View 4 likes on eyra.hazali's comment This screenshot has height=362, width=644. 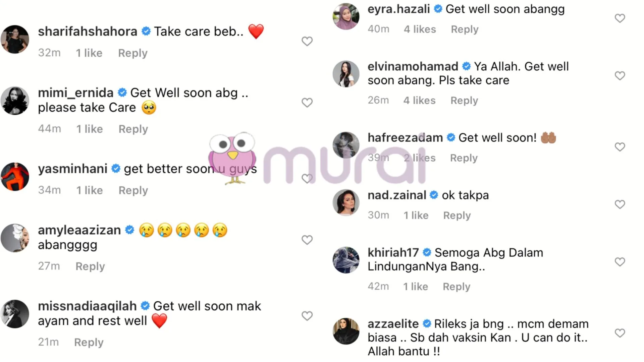(x=420, y=29)
